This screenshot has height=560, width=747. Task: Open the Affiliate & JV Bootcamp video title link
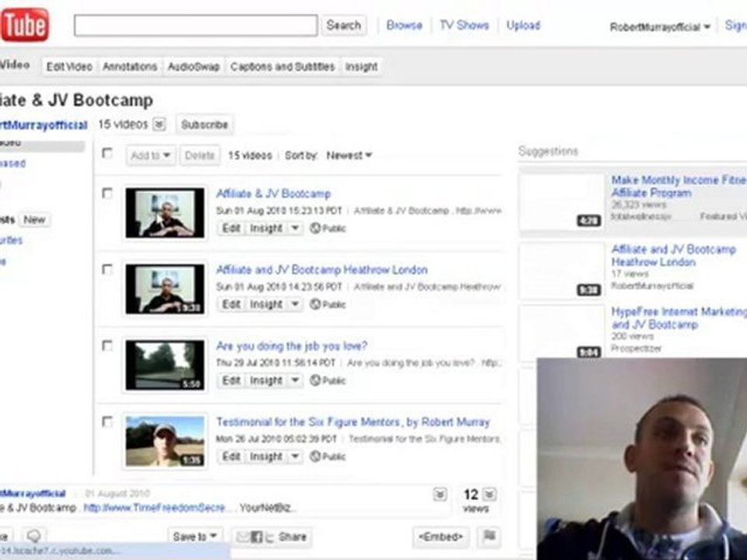pos(273,194)
